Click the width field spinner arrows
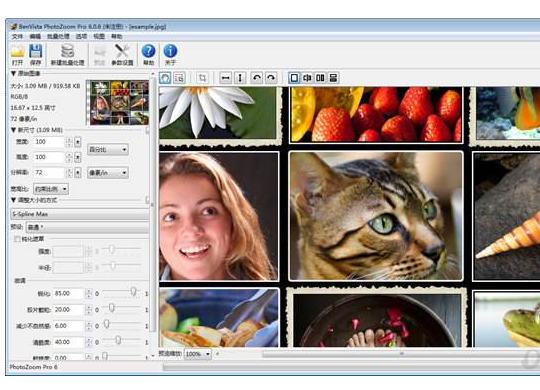Screen dimensions: 540x390 (69, 142)
